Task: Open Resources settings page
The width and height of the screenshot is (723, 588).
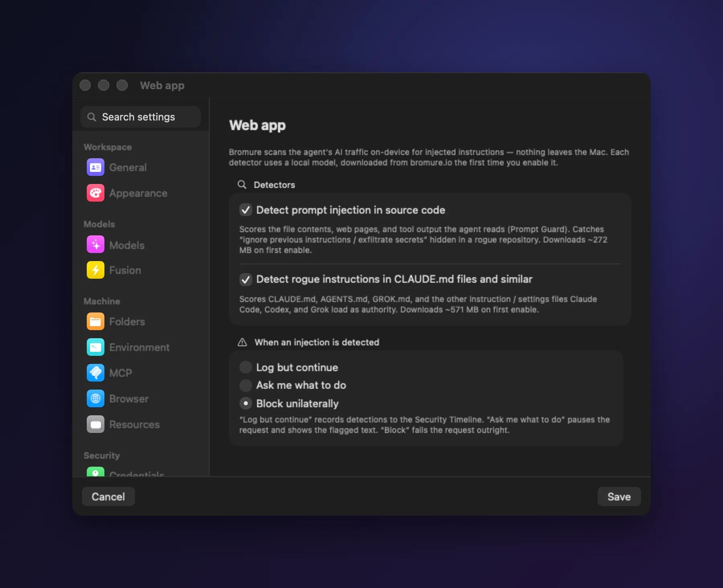Action: point(135,425)
